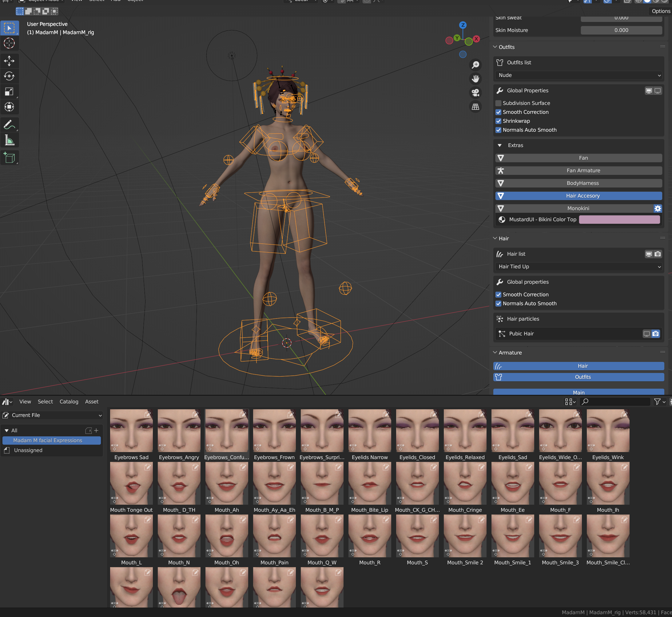Image resolution: width=672 pixels, height=617 pixels.
Task: Toggle Global Properties viewport display icon
Action: tap(649, 90)
